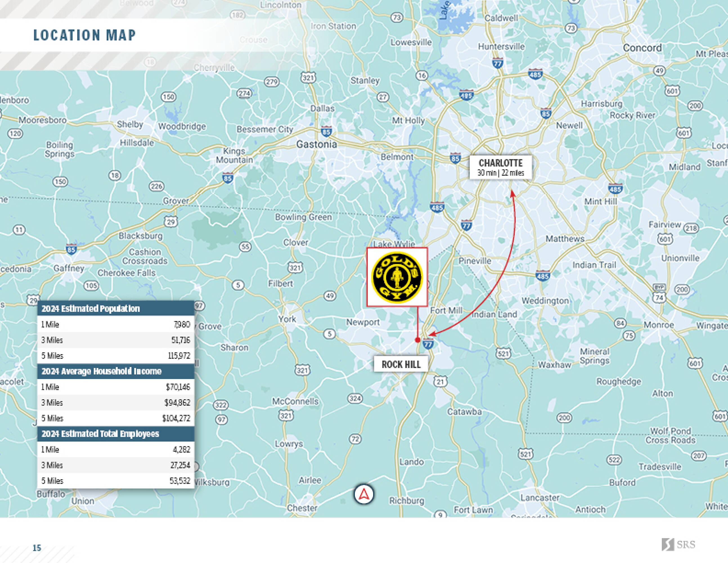
Task: Click the LOCATION MAP title
Action: coord(84,35)
